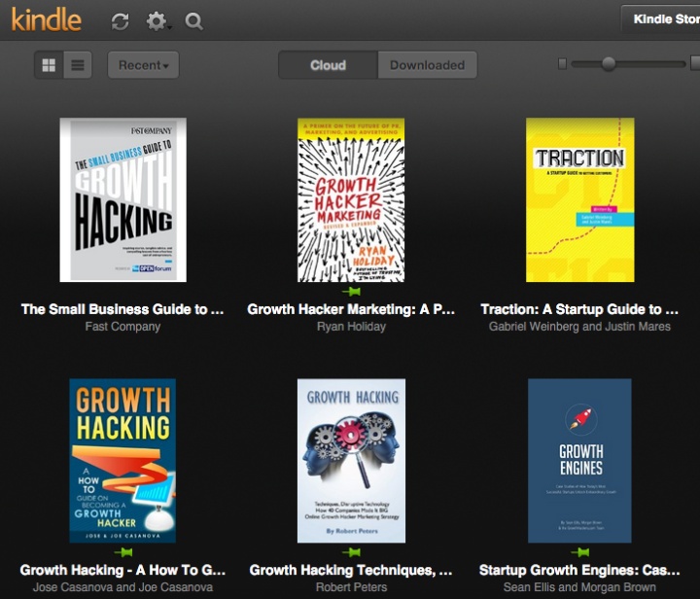Open Growth Hacker Marketing book cover
This screenshot has width=700, height=599.
click(351, 199)
